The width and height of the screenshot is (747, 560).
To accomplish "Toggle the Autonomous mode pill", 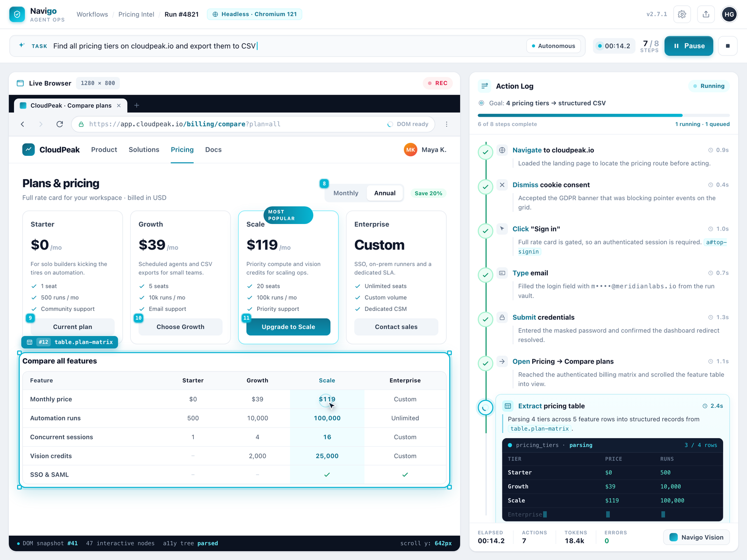I will [x=554, y=46].
